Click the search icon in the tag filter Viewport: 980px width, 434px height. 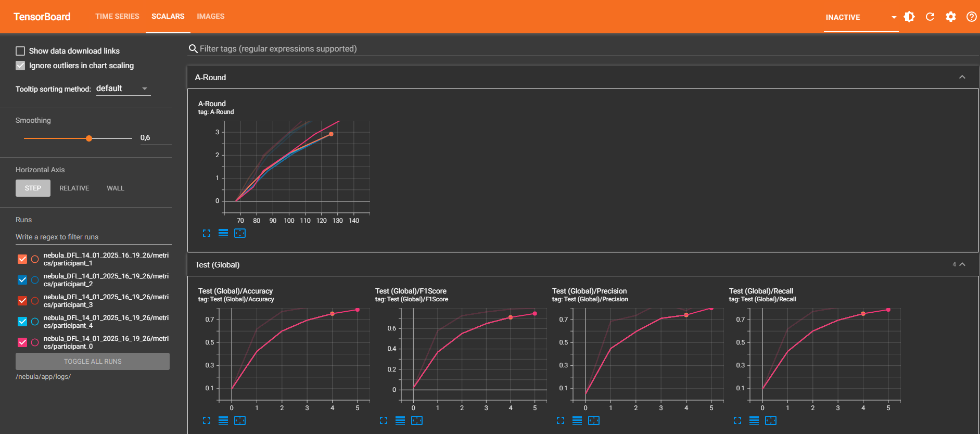click(x=193, y=49)
